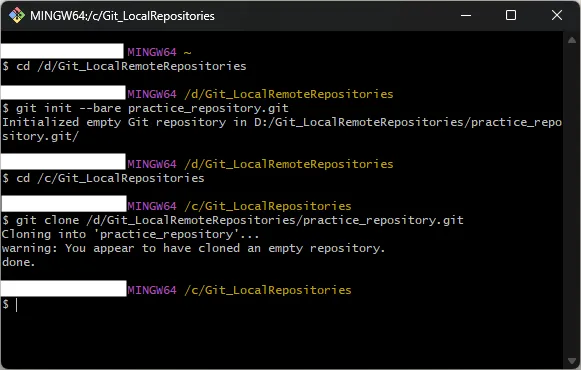This screenshot has height=370, width=581.
Task: Click the window title MINGW64:/c/Git_LocalRepositories
Action: click(122, 16)
